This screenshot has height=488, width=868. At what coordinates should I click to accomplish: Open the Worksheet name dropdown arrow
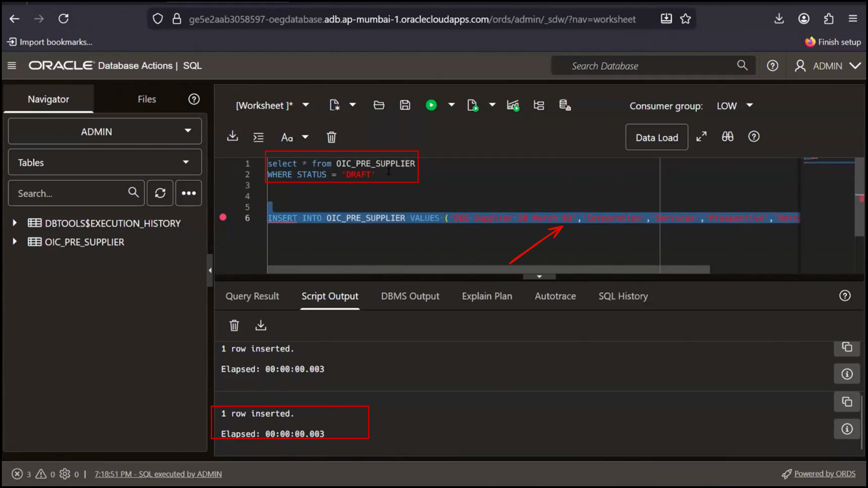point(306,105)
